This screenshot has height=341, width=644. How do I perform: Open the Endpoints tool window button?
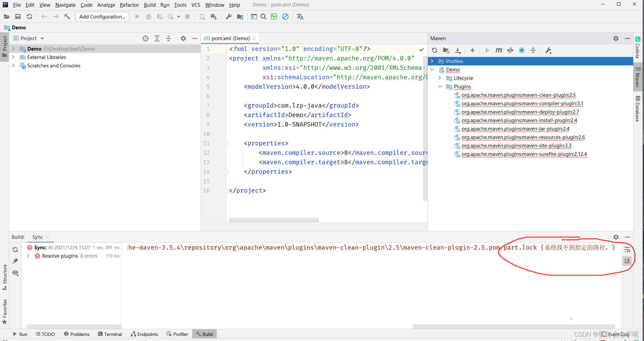144,334
